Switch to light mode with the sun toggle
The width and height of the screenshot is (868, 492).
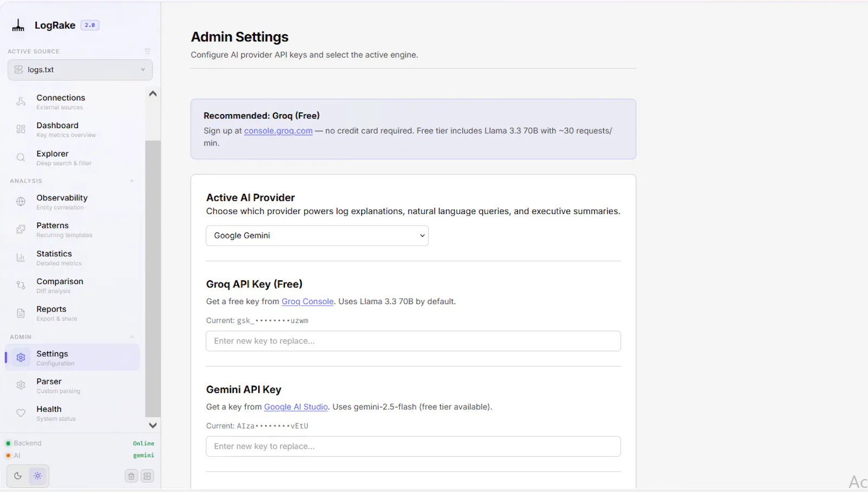click(x=37, y=476)
